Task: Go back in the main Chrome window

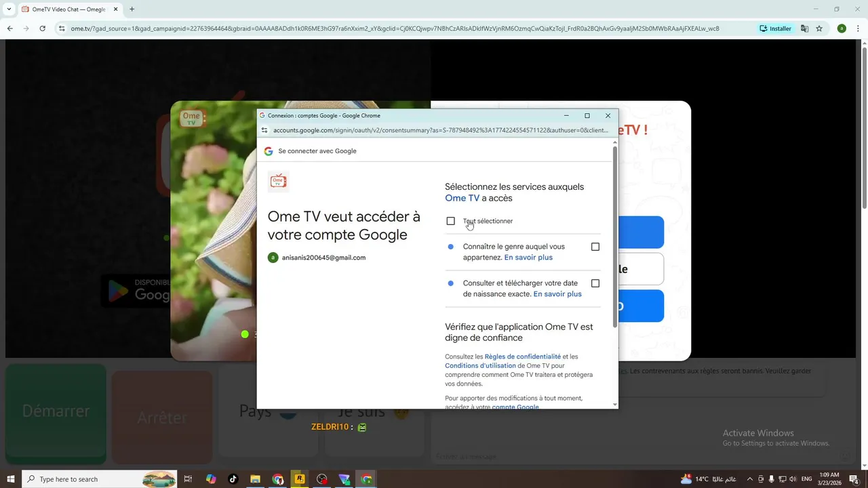Action: (x=9, y=28)
